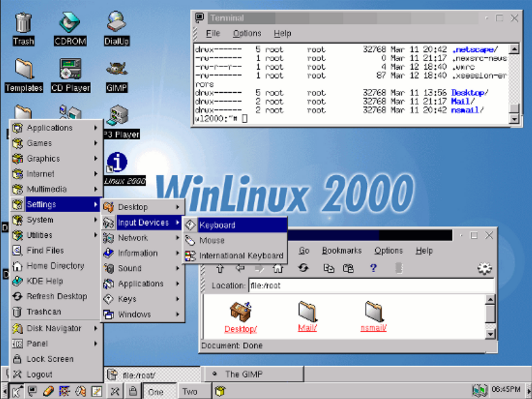Open the Bookmarks menu in file manager
The height and width of the screenshot is (399, 532).
coord(342,251)
